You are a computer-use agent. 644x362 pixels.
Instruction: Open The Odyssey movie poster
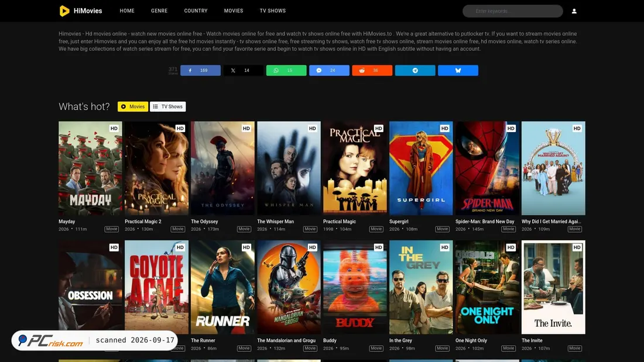tap(222, 168)
